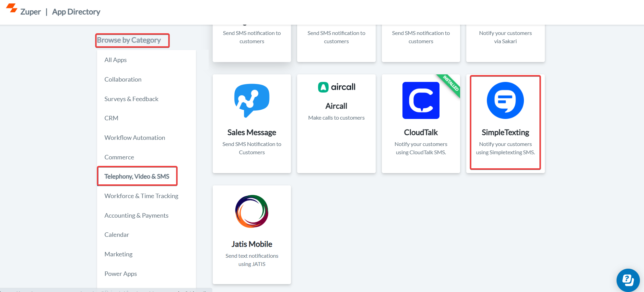Click 'Send text notifications using JATIS' description
This screenshot has height=292, width=644.
click(252, 260)
